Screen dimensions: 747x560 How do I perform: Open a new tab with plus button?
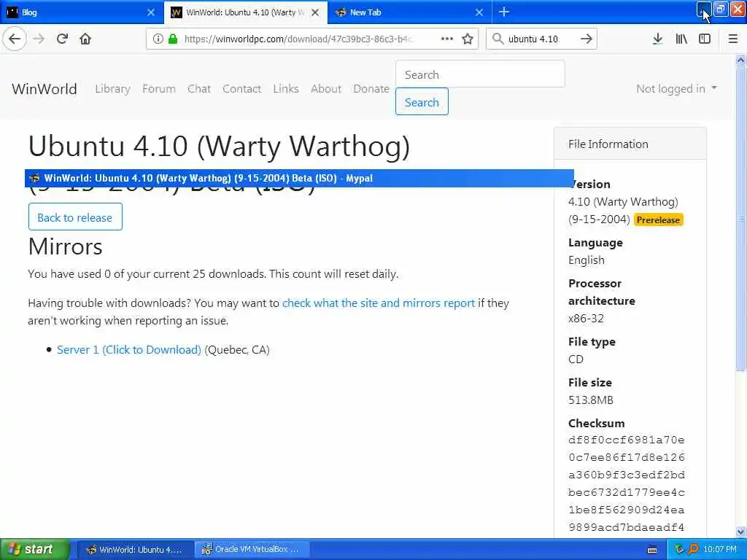pos(504,12)
